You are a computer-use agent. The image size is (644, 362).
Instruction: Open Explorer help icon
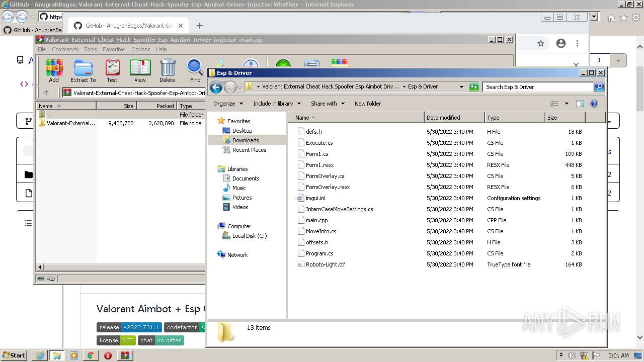coord(594,104)
